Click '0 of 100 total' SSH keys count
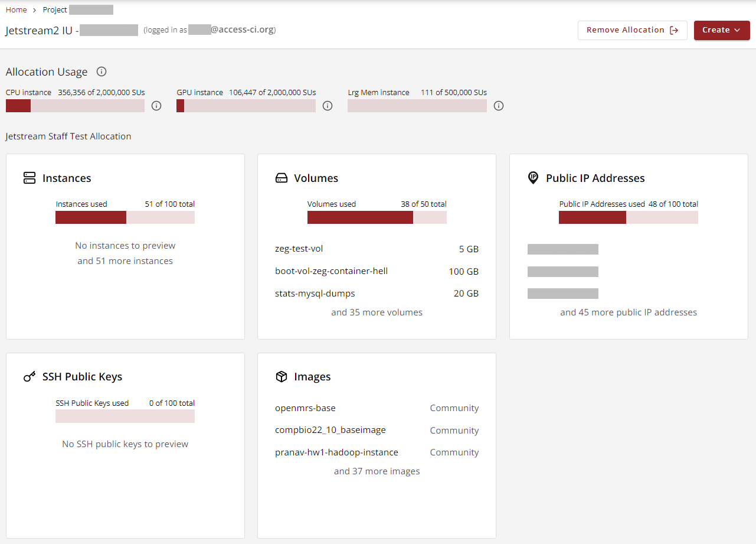 (x=172, y=403)
